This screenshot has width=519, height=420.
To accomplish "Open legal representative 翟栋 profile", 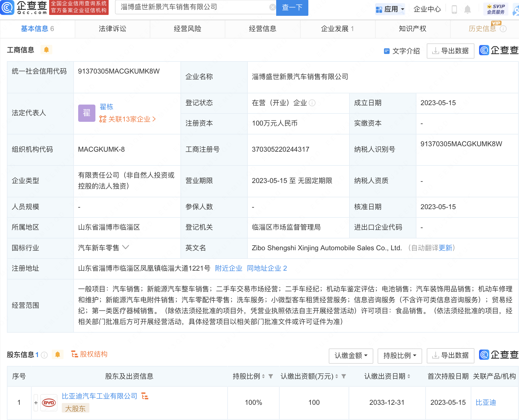I will pyautogui.click(x=106, y=107).
